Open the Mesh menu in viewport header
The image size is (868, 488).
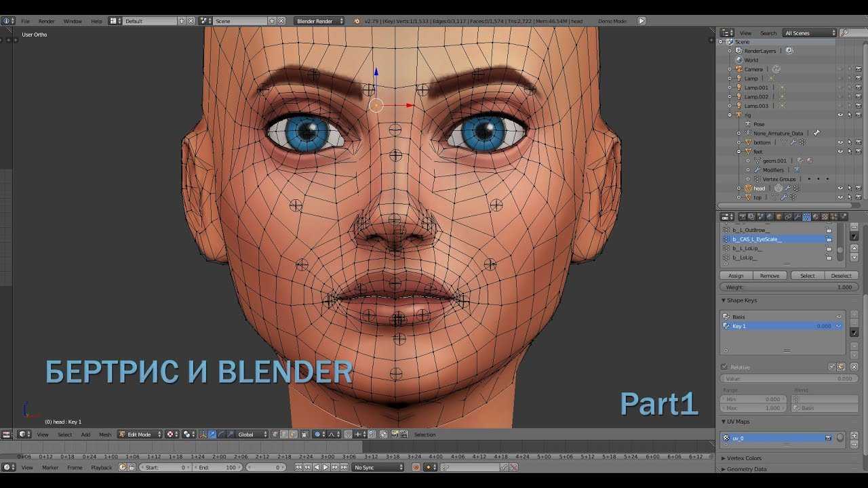(105, 434)
